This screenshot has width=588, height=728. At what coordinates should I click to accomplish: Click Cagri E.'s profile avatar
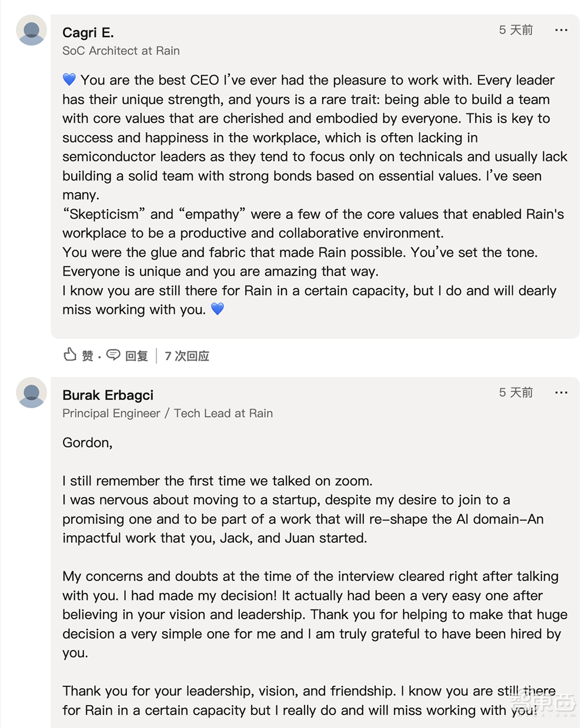(x=31, y=30)
